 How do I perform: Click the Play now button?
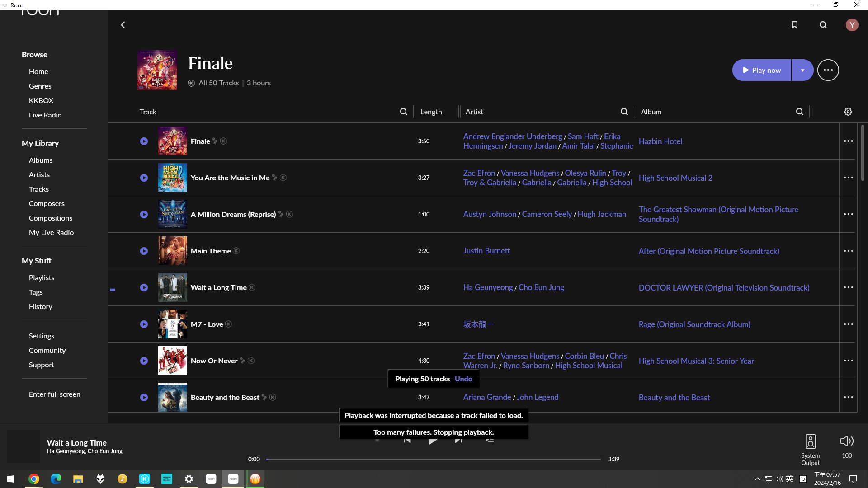pyautogui.click(x=761, y=70)
